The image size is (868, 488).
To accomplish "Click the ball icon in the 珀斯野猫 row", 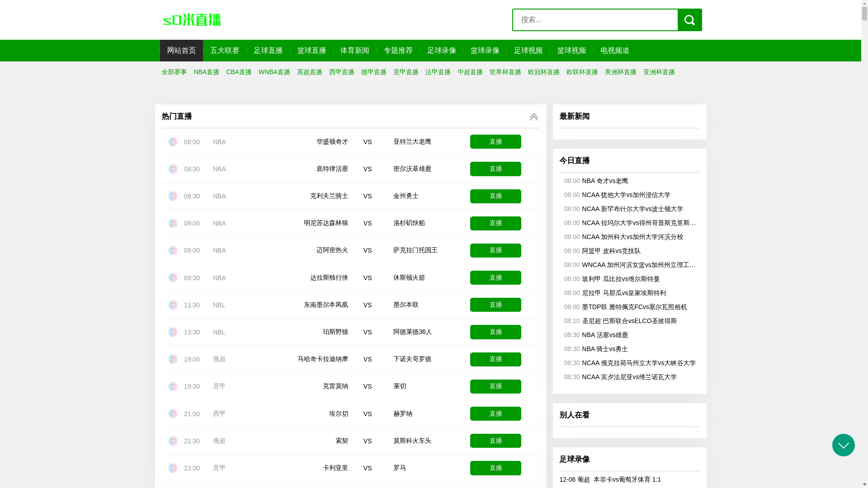I will [173, 332].
